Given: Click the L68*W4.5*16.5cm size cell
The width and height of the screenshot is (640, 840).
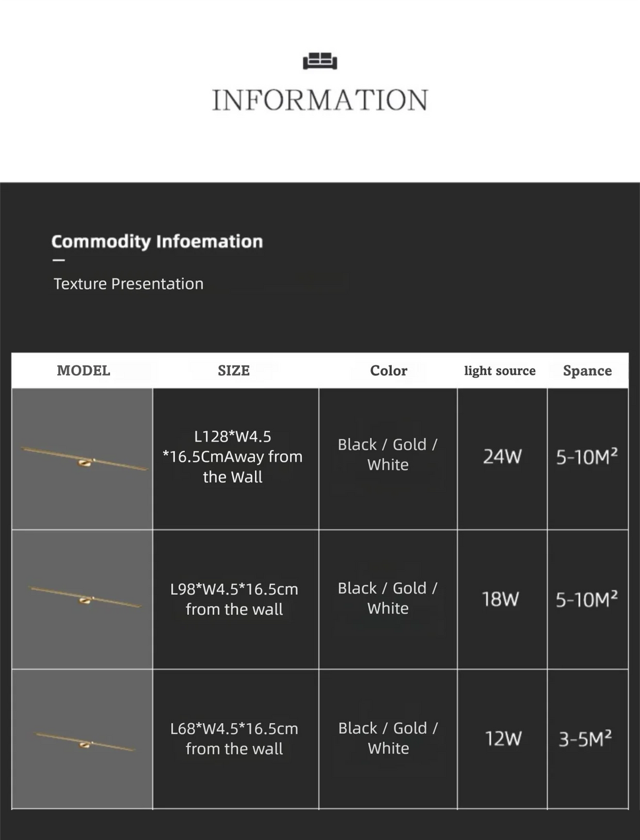Looking at the screenshot, I should pos(234,739).
